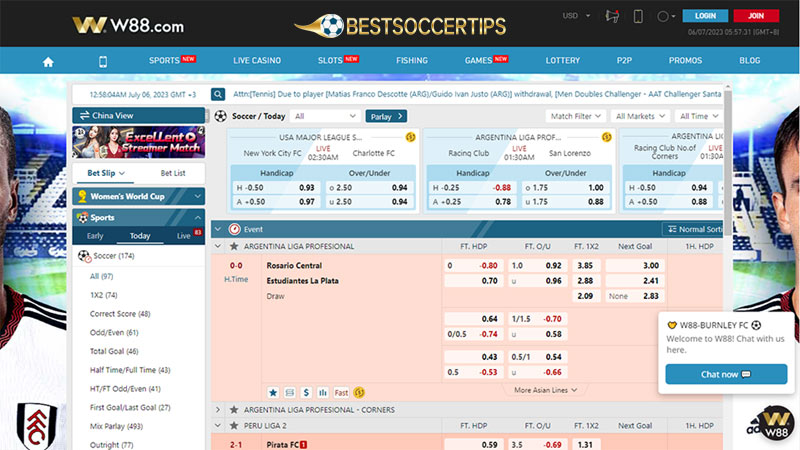Open the Lottery menu
The width and height of the screenshot is (800, 450).
coord(563,61)
